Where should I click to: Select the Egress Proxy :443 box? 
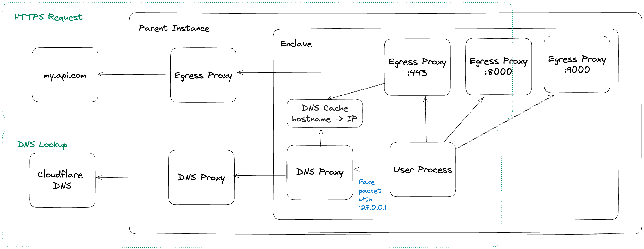coord(417,67)
